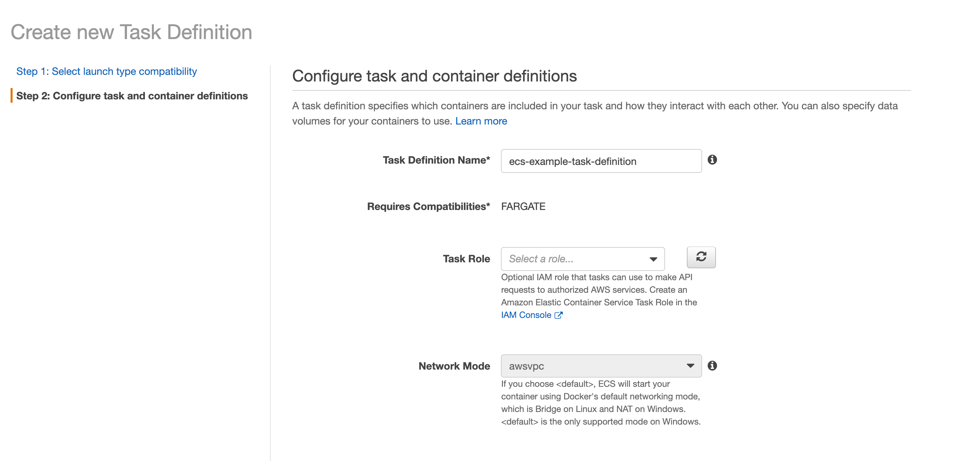980x461 pixels.
Task: Click the 'Create new Task Definition' page title
Action: click(x=131, y=32)
